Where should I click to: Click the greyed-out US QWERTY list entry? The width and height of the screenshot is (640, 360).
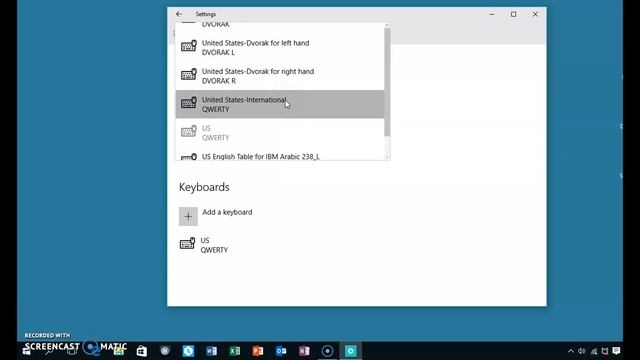pyautogui.click(x=280, y=133)
